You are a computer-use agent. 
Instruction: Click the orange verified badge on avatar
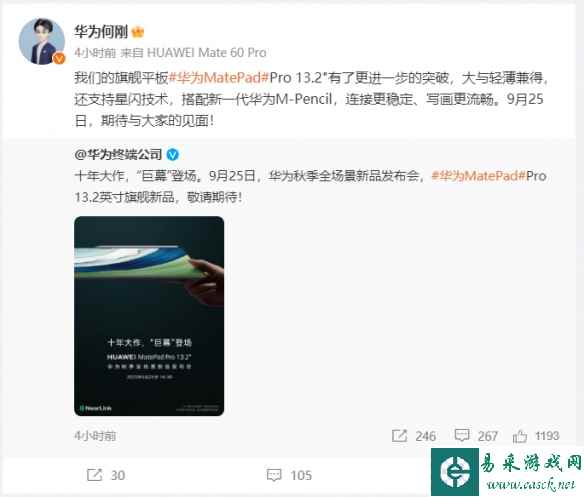tap(59, 58)
